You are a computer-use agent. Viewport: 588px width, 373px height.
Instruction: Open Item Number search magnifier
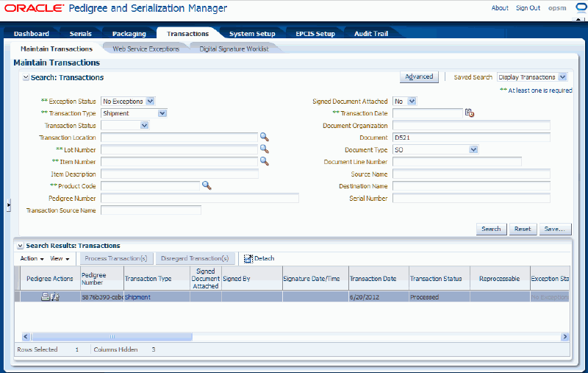[x=265, y=161]
